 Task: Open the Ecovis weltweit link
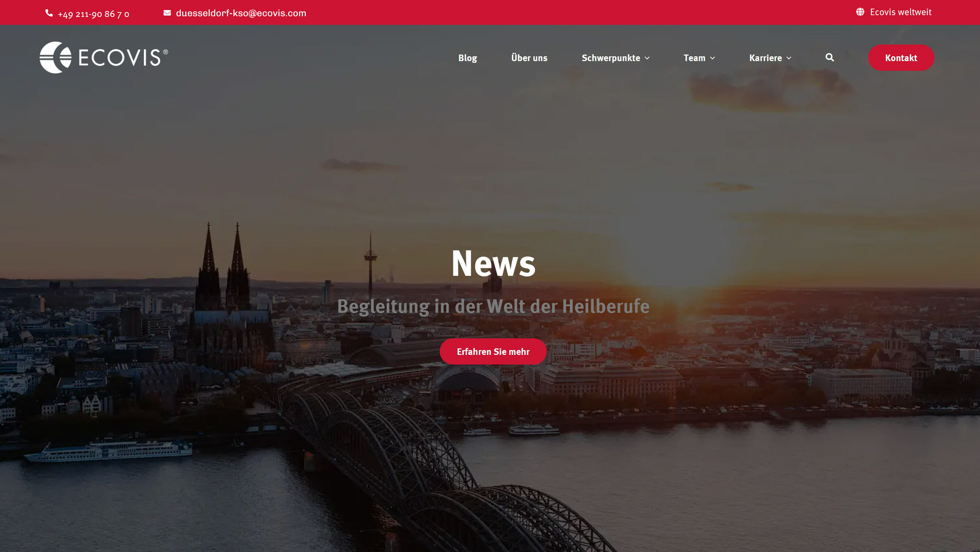[x=901, y=12]
